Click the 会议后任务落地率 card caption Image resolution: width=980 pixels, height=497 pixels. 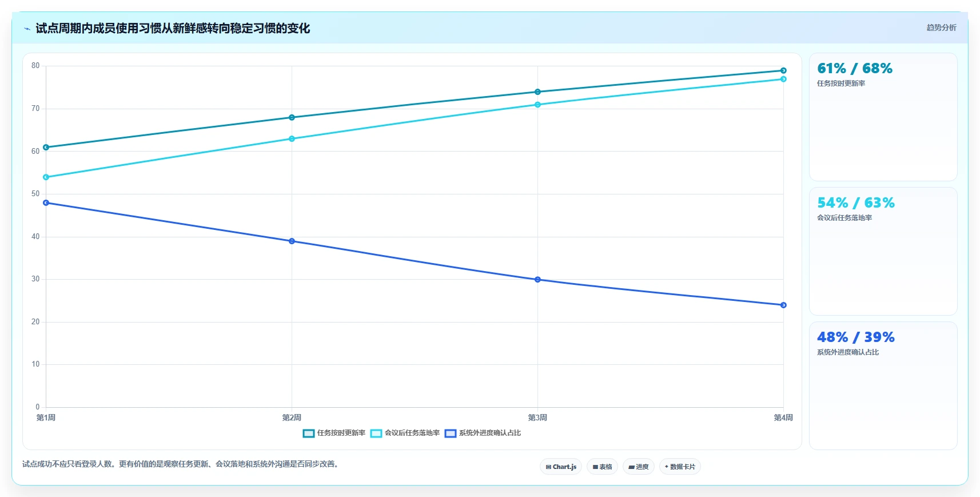(844, 218)
